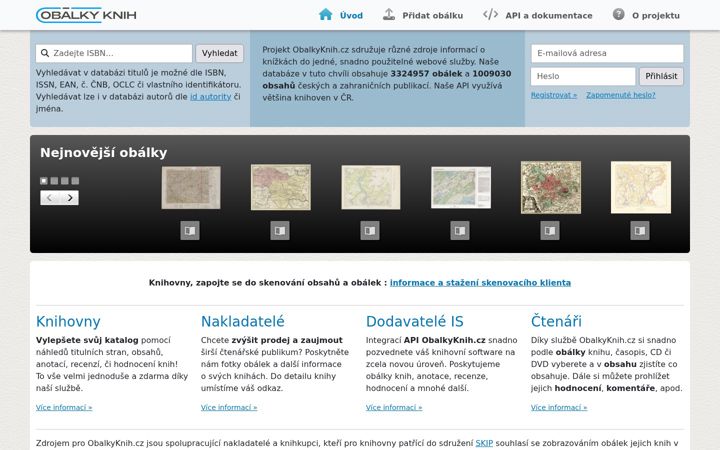720x450 pixels.
Task: Click the book icon under the third map cover
Action: click(370, 231)
